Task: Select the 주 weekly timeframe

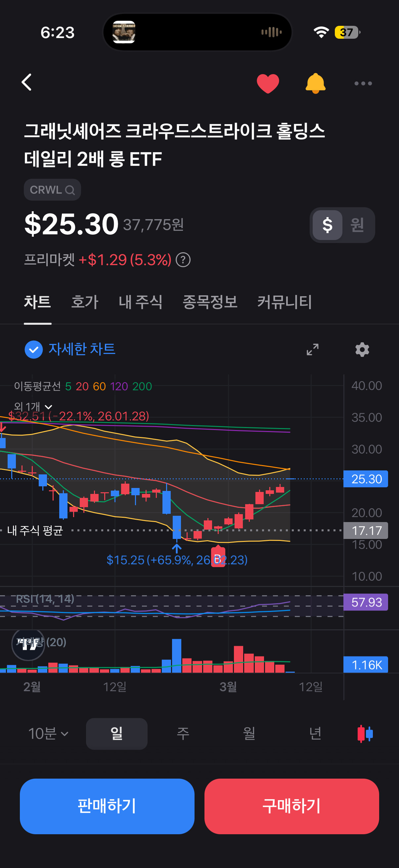Action: [183, 734]
